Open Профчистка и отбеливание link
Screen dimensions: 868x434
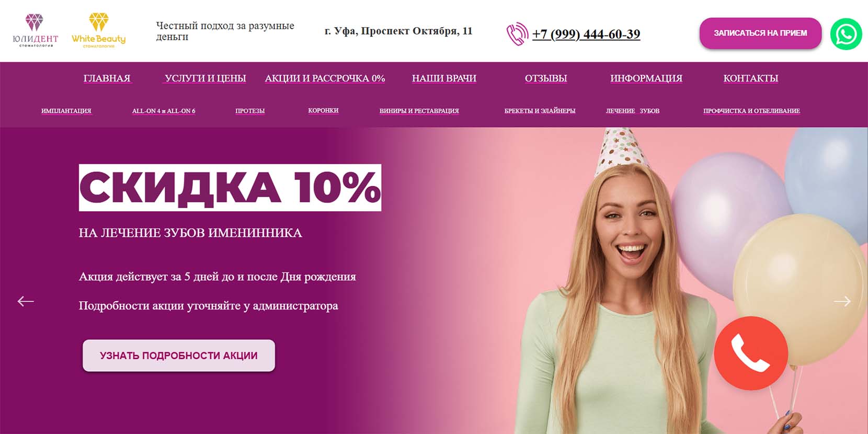[751, 111]
